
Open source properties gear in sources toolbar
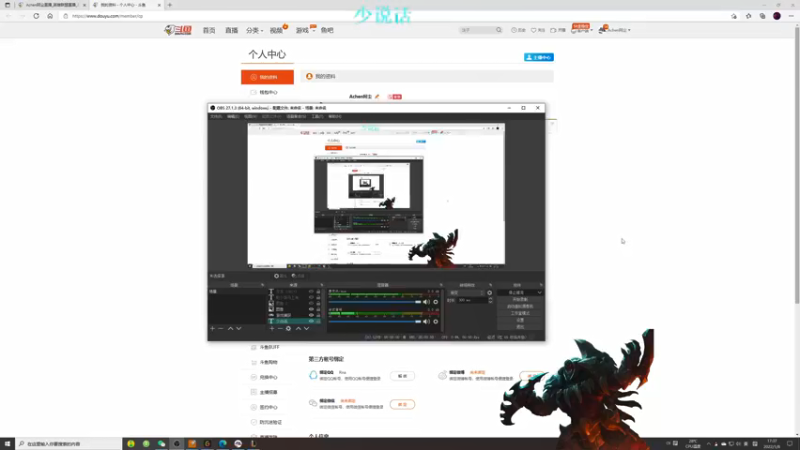tap(288, 329)
